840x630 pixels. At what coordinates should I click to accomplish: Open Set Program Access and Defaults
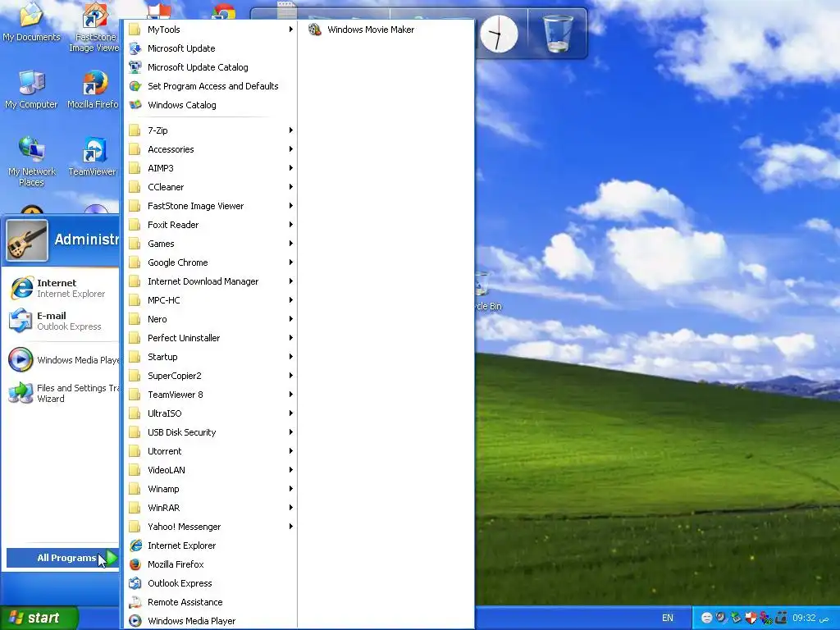209,86
